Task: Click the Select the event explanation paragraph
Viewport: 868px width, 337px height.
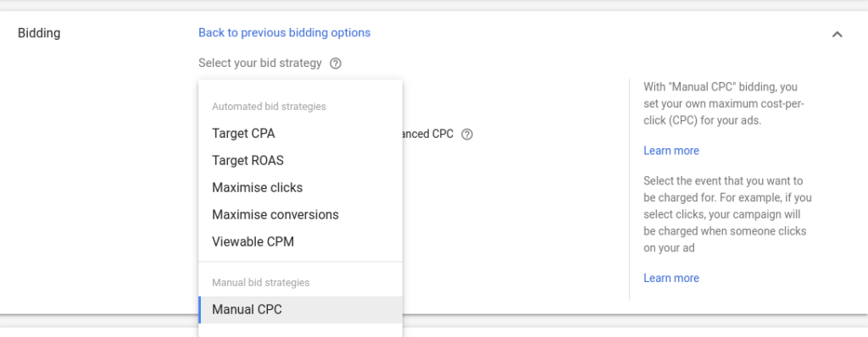Action: pyautogui.click(x=726, y=214)
